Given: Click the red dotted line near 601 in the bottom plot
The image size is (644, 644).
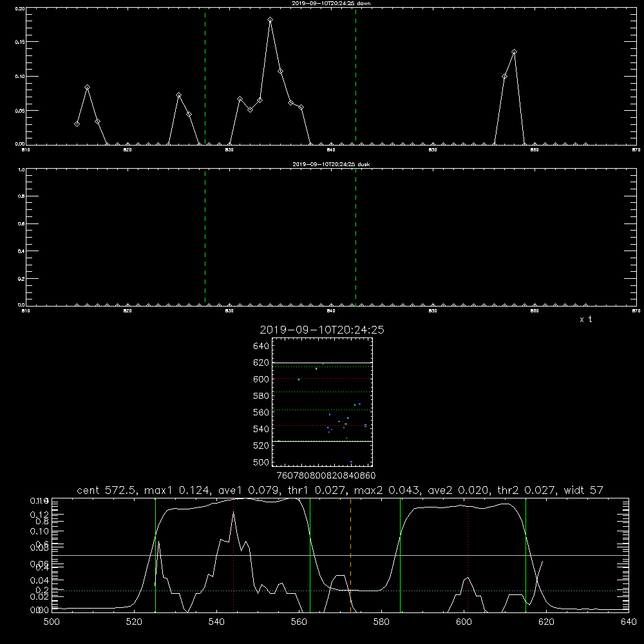Looking at the screenshot, I should point(468,555).
